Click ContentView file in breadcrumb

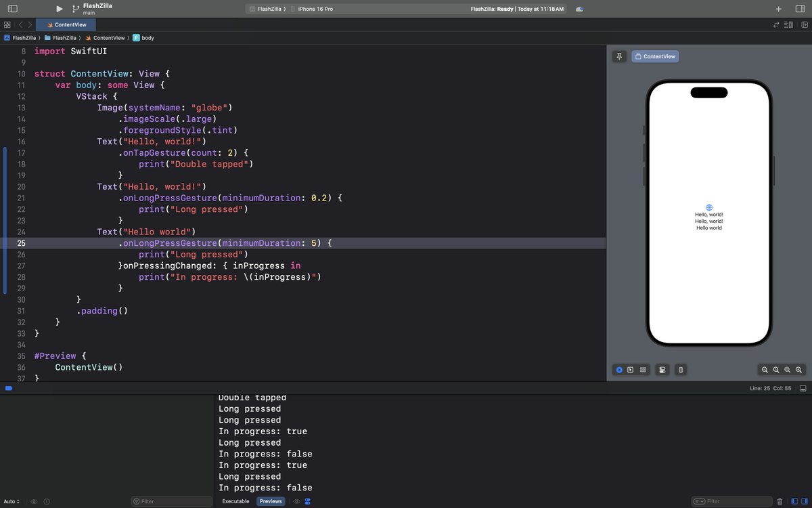coord(105,38)
